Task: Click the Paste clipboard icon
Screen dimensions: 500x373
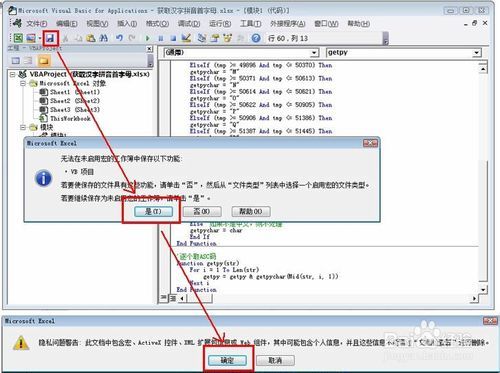Action: (91, 38)
